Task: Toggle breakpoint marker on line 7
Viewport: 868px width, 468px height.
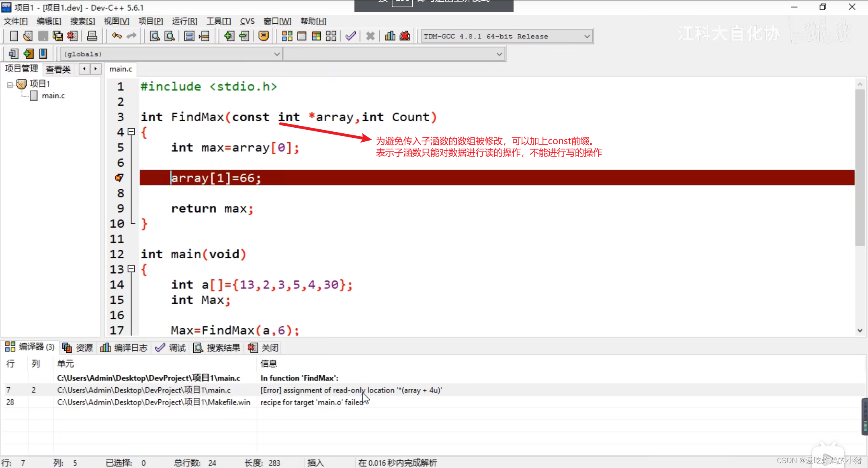Action: 119,178
